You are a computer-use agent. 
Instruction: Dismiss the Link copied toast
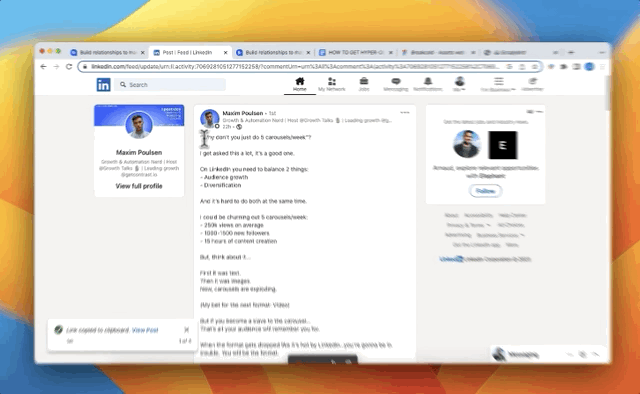tap(186, 329)
